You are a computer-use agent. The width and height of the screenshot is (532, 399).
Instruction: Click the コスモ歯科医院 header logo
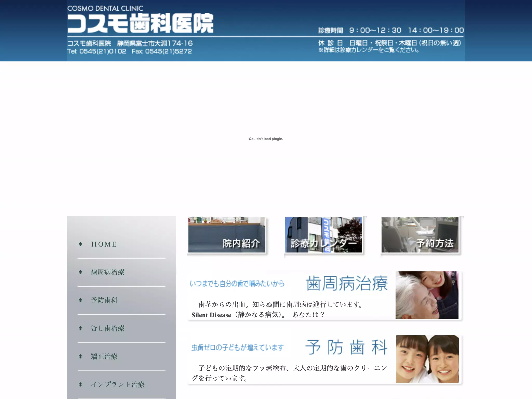141,23
